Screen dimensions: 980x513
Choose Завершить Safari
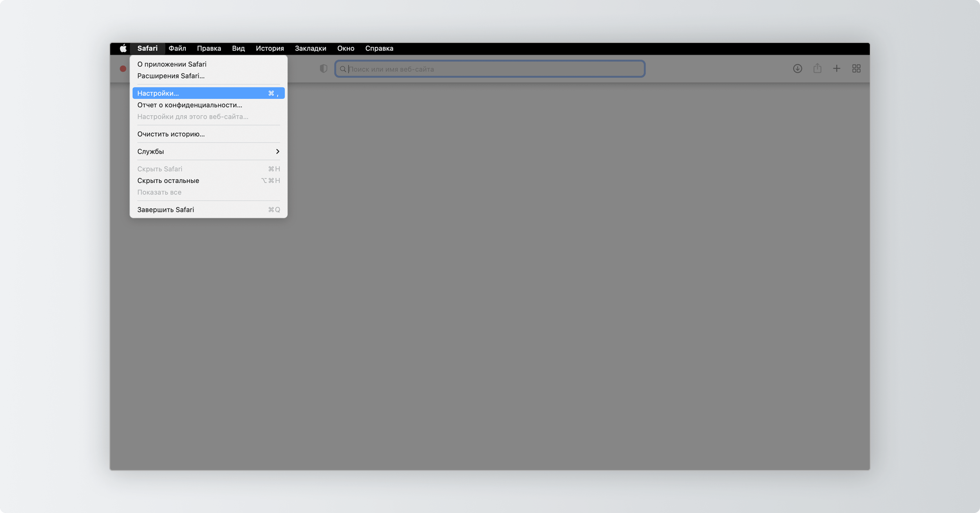coord(208,210)
